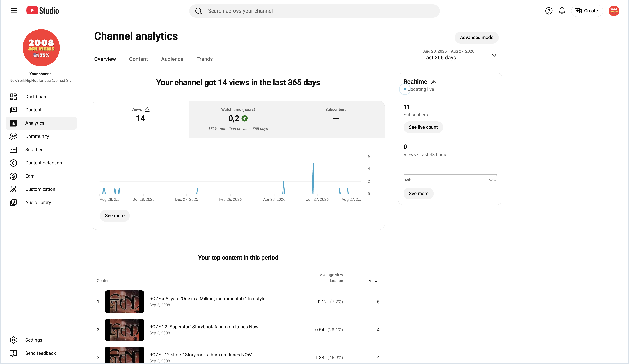Click the Community people icon

coord(13,136)
